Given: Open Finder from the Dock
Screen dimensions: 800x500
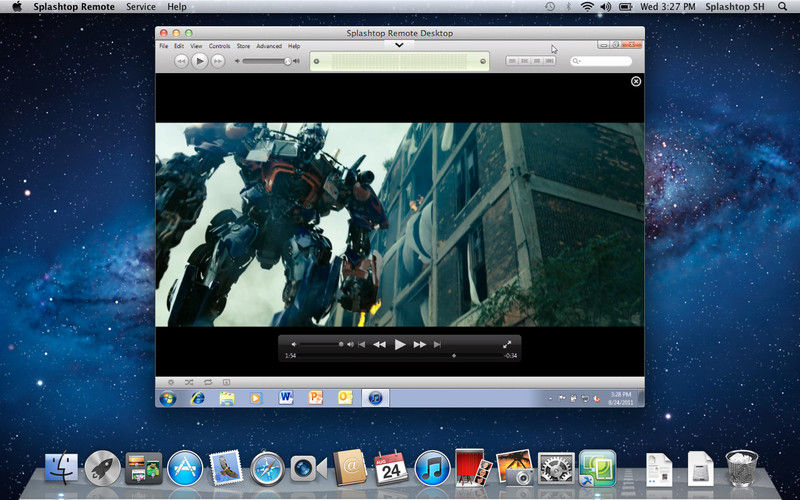Looking at the screenshot, I should coord(62,468).
